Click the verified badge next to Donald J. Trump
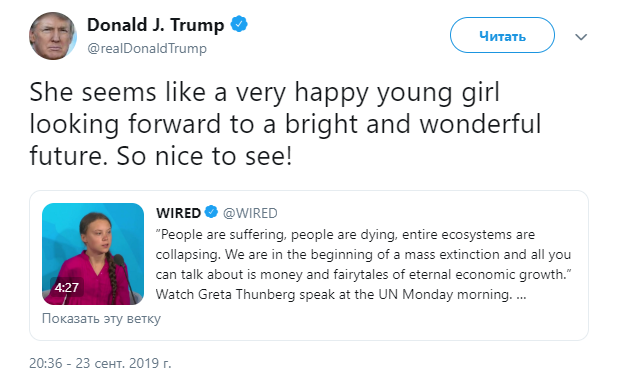The width and height of the screenshot is (620, 380). (239, 25)
